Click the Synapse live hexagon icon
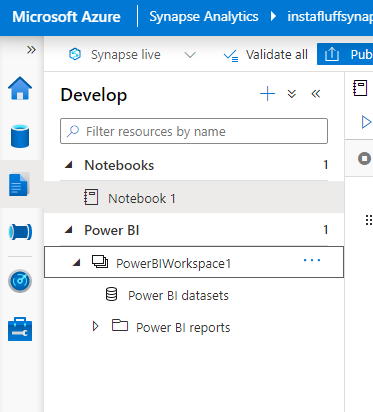 [75, 54]
